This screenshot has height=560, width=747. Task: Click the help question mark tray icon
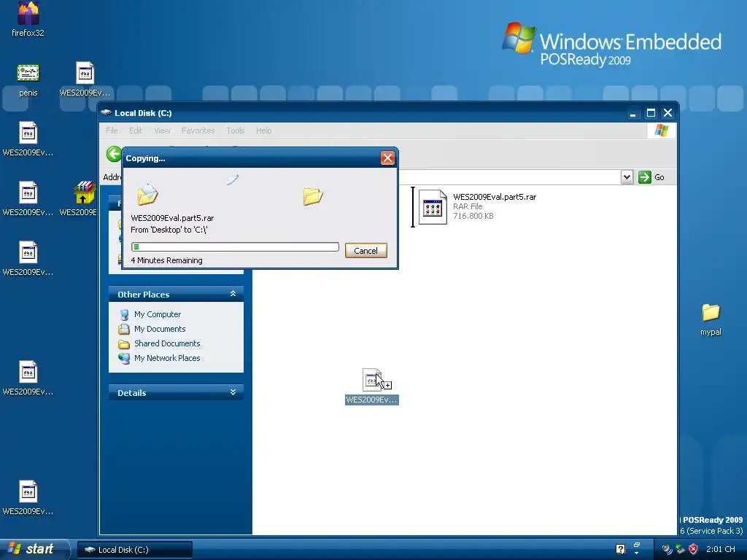[x=620, y=549]
